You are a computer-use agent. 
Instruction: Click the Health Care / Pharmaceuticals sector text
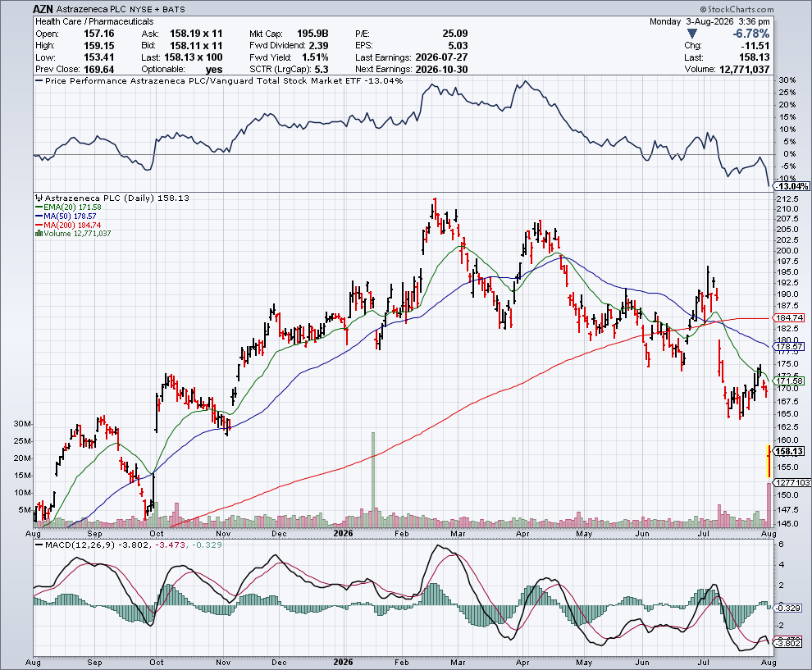tap(94, 21)
